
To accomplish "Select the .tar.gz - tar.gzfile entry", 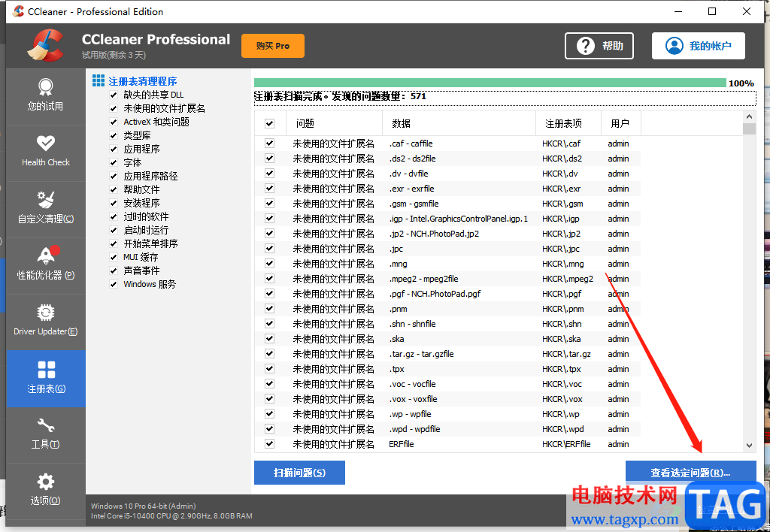I will [x=421, y=354].
